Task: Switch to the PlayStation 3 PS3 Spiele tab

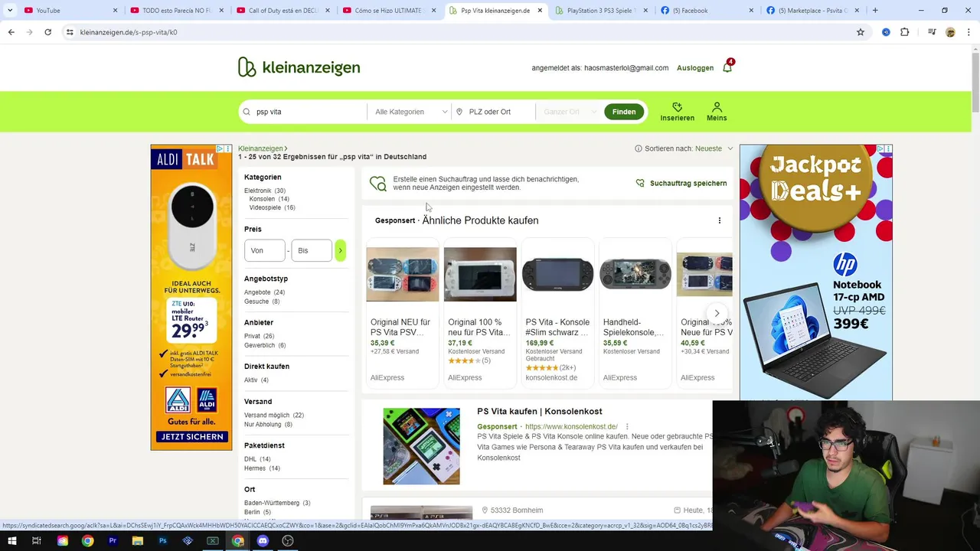Action: 601,11
